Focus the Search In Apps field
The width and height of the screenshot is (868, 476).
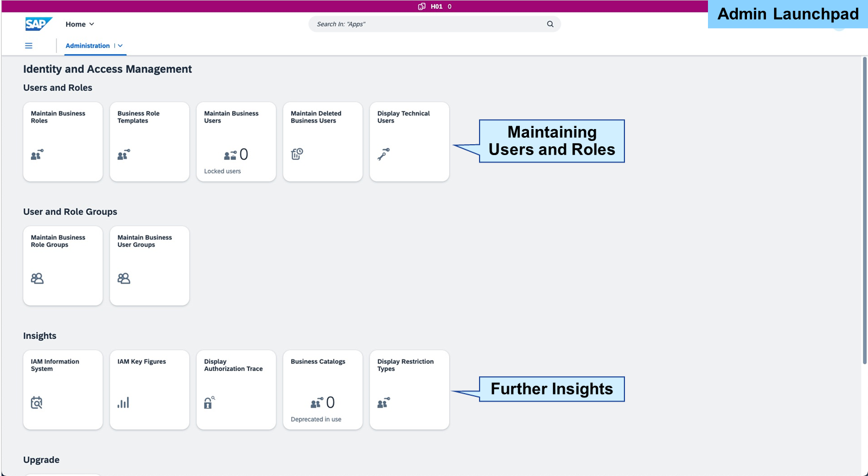coord(435,24)
